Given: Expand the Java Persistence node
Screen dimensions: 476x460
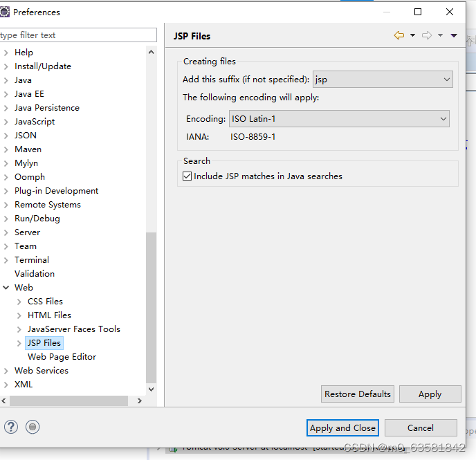Looking at the screenshot, I should (x=6, y=108).
